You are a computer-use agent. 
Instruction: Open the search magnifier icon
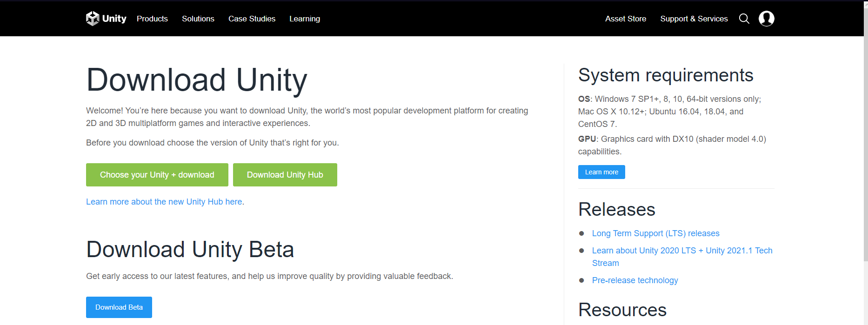[x=744, y=19]
